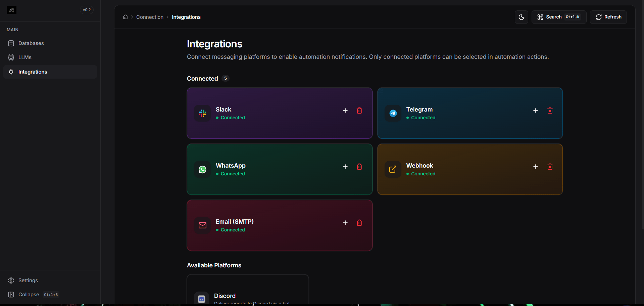This screenshot has height=306, width=644.
Task: Click the Webhook external-link icon
Action: point(393,169)
